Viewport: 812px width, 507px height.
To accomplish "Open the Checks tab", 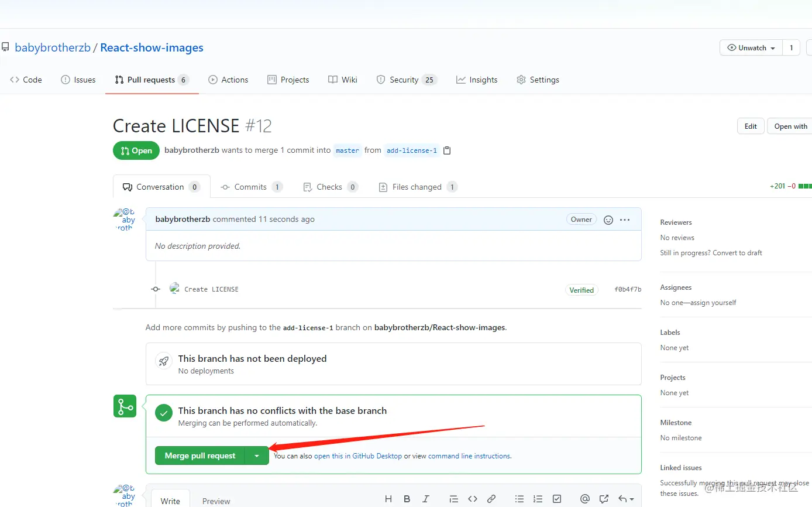I will pos(331,187).
